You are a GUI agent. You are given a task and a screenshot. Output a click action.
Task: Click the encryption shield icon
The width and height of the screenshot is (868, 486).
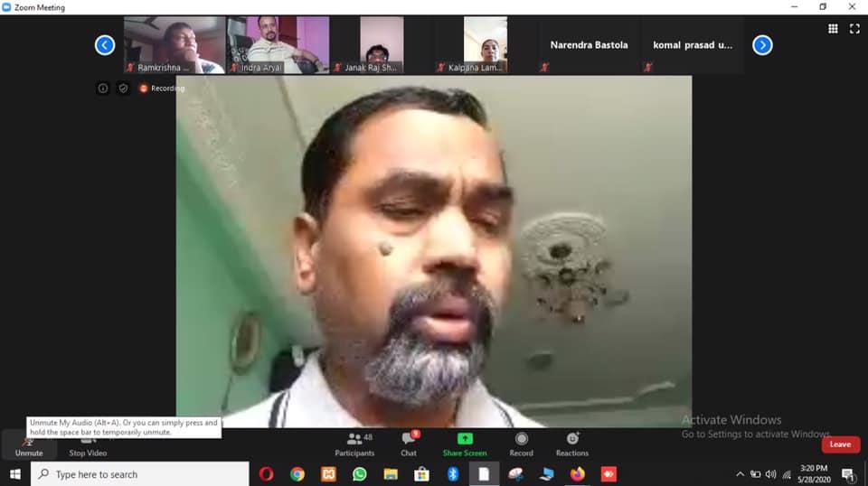[123, 89]
